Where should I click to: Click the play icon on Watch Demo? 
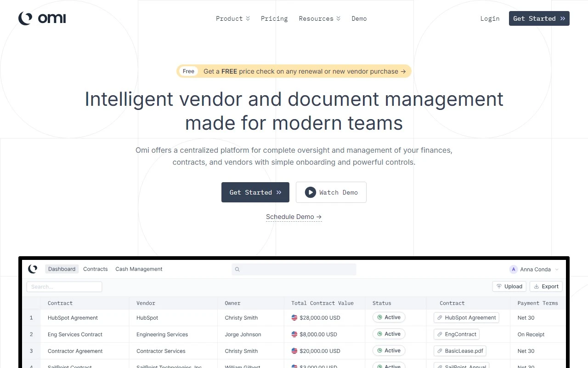311,192
